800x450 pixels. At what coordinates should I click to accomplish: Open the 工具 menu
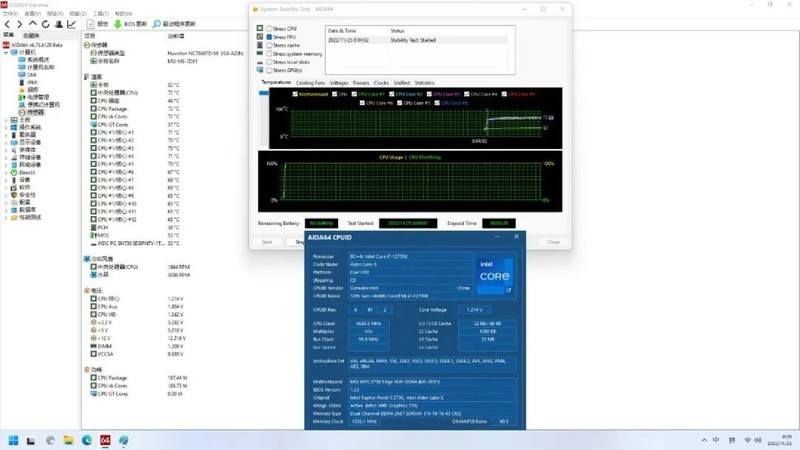pyautogui.click(x=101, y=14)
